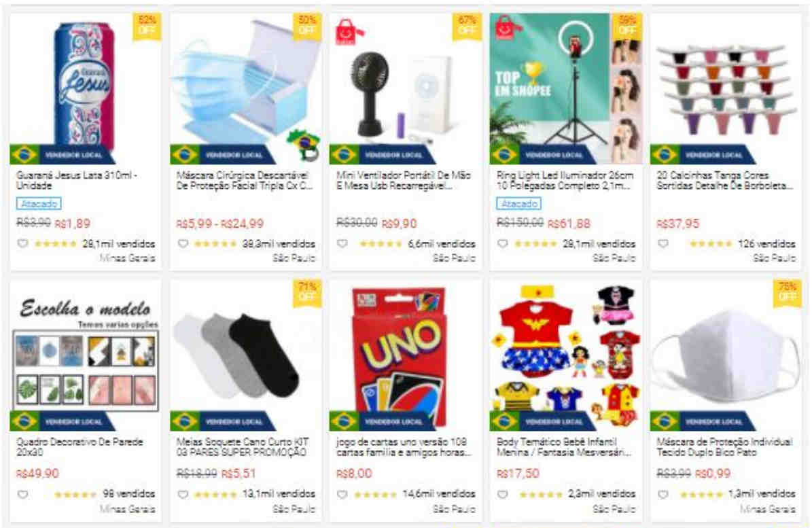812x528 pixels.
Task: Open Mini Ventilador Portátil De Mão title
Action: click(404, 180)
